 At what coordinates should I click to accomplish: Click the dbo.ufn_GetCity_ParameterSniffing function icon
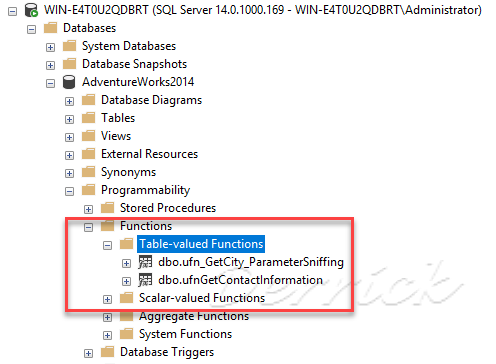[x=145, y=262]
